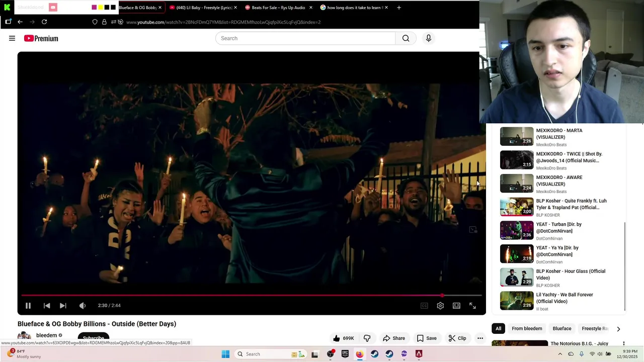The height and width of the screenshot is (362, 644).
Task: Open the red Adobe app on taskbar
Action: (x=419, y=354)
